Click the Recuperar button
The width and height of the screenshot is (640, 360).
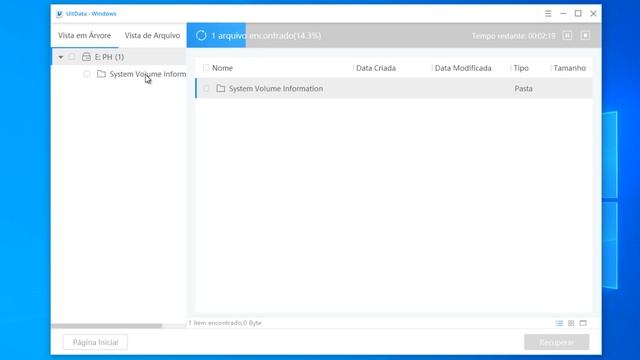pyautogui.click(x=557, y=342)
